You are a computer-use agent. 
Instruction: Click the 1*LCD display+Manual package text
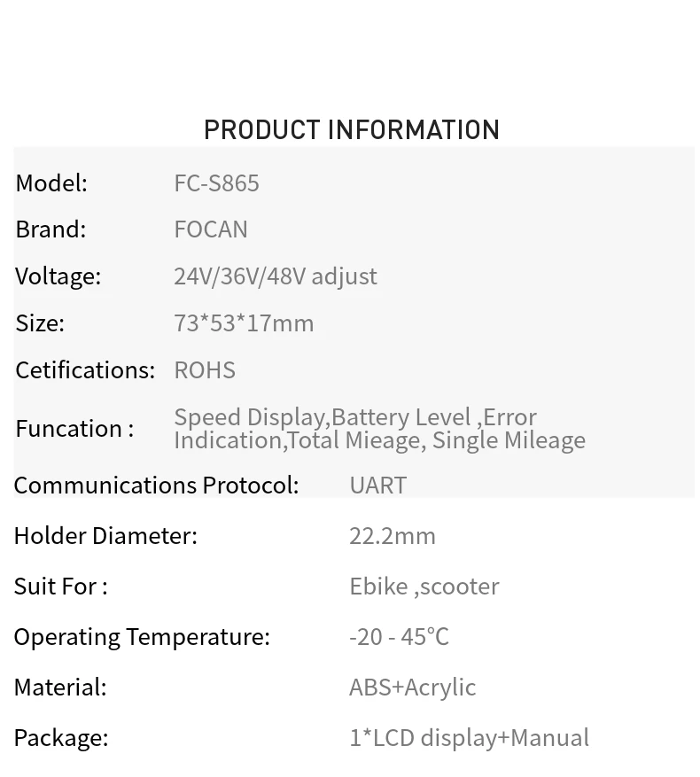[469, 737]
